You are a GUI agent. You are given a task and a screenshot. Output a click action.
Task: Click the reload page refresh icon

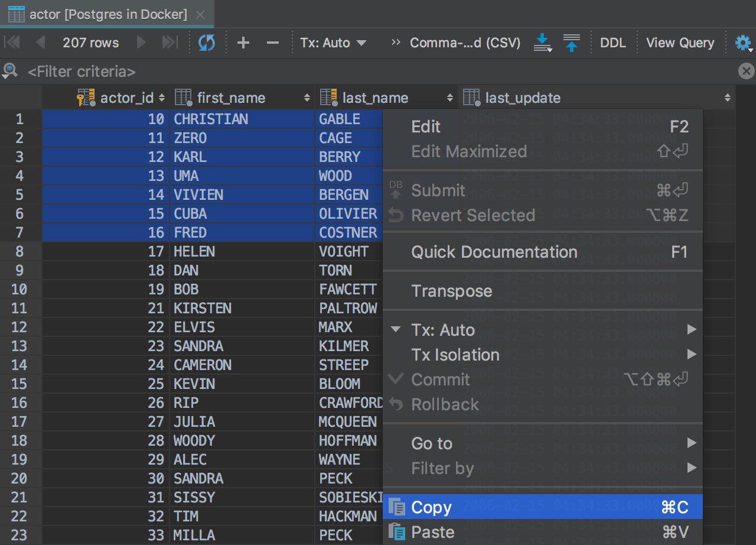pyautogui.click(x=207, y=43)
